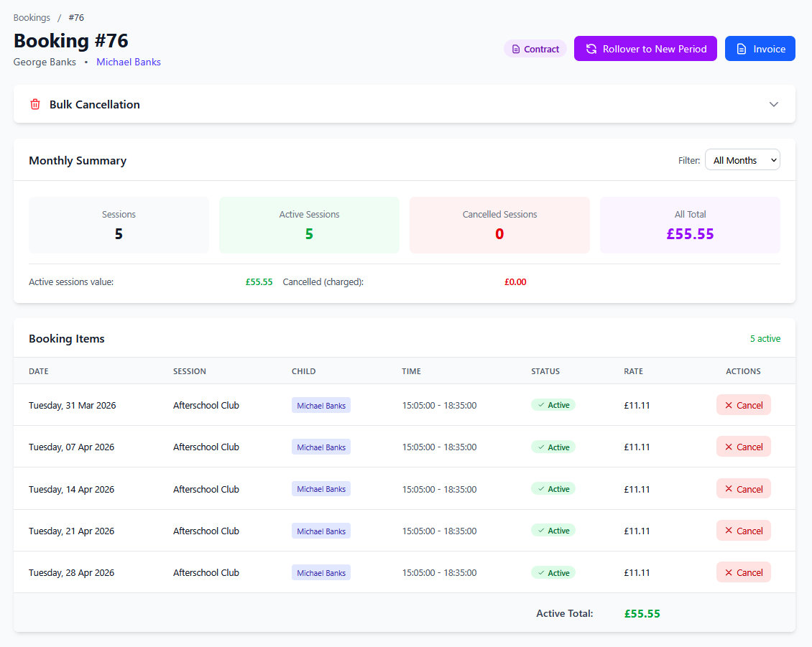Viewport: 812px width, 647px height.
Task: Click the Cancelled Sessions summary card
Action: pyautogui.click(x=499, y=225)
